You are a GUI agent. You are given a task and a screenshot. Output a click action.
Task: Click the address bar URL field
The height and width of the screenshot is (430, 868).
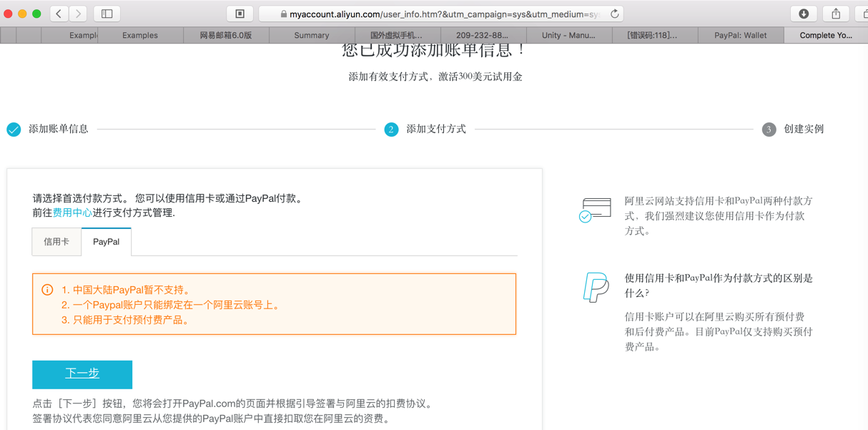pyautogui.click(x=443, y=14)
